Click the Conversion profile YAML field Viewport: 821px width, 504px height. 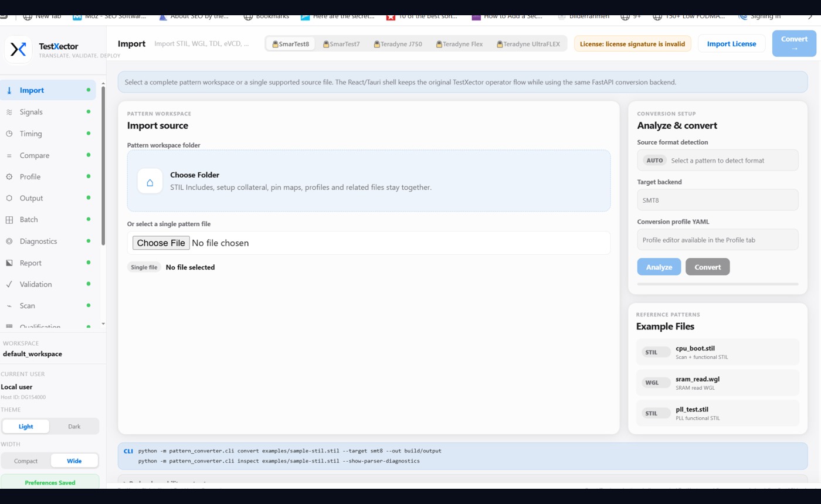point(718,240)
